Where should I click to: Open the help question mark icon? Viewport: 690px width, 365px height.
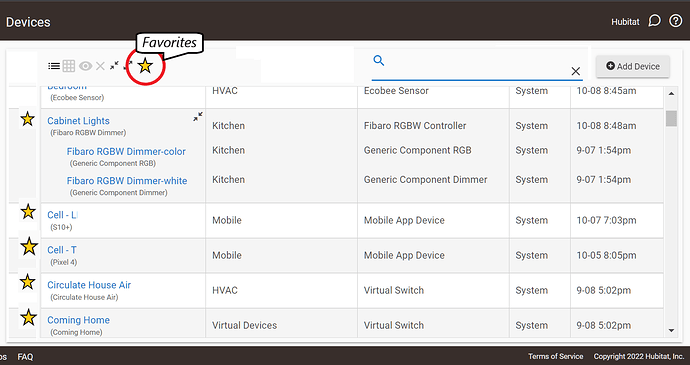tap(675, 21)
